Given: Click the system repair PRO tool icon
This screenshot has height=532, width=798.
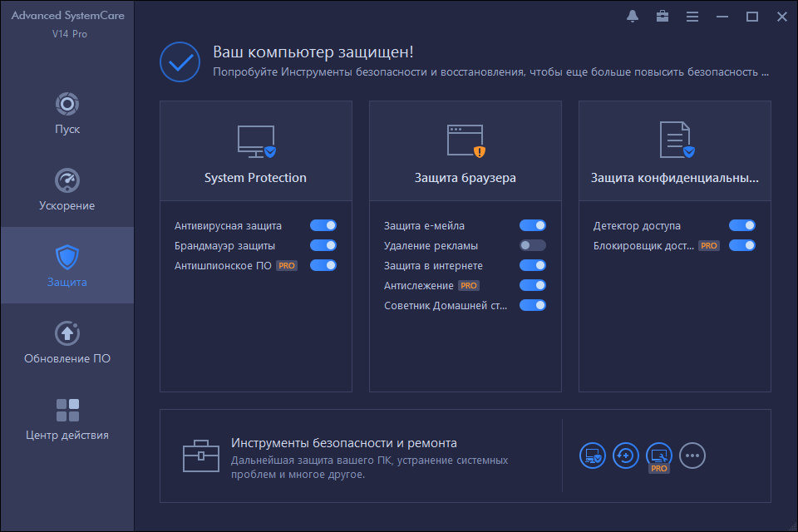Looking at the screenshot, I should pyautogui.click(x=659, y=456).
